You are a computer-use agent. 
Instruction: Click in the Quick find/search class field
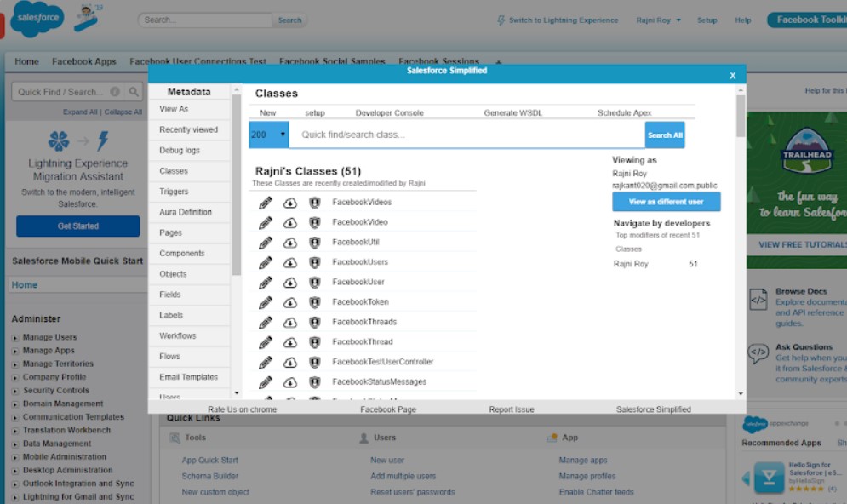pyautogui.click(x=466, y=135)
